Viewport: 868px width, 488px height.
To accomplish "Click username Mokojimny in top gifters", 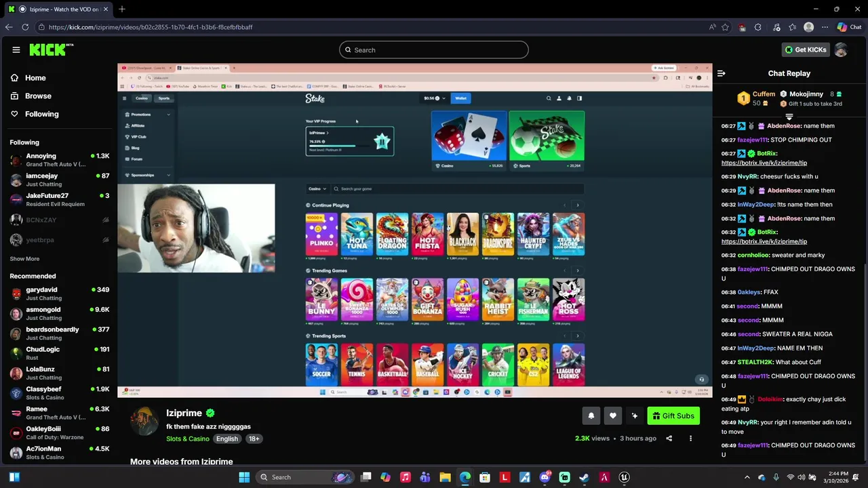I will (x=806, y=94).
